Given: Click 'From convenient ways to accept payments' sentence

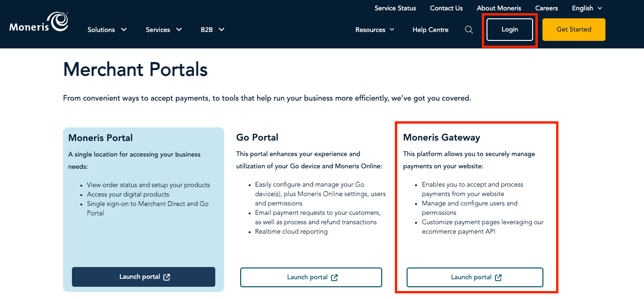Looking at the screenshot, I should [267, 98].
